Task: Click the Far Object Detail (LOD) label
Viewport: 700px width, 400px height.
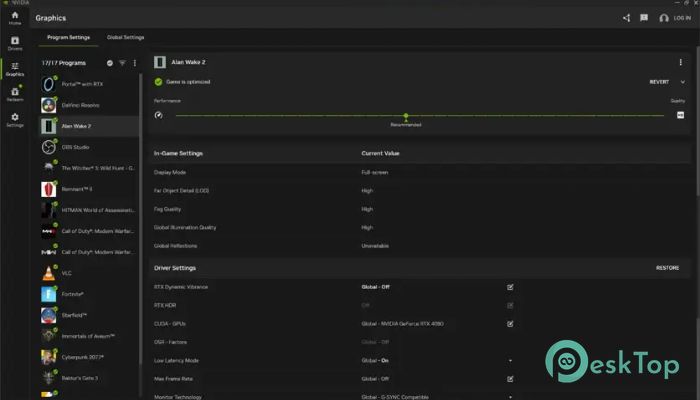Action: (x=181, y=191)
